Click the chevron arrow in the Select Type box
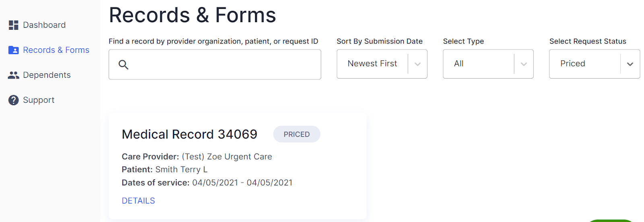The image size is (644, 222). coord(524,64)
